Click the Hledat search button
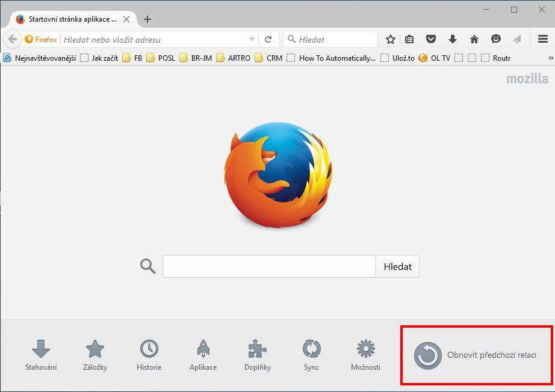 [397, 266]
